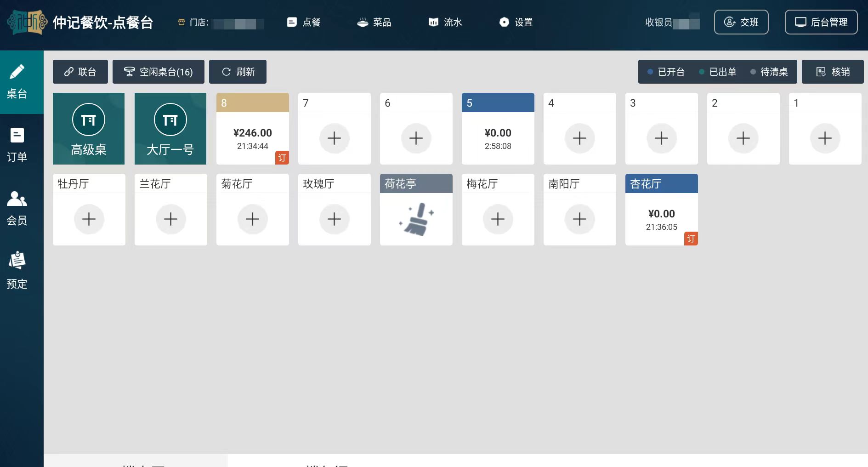The height and width of the screenshot is (467, 868).
Task: Select the 高级桌 table area
Action: tap(89, 129)
